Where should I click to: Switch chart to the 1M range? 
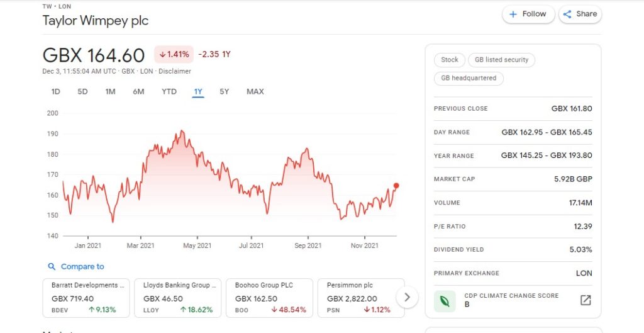[110, 92]
